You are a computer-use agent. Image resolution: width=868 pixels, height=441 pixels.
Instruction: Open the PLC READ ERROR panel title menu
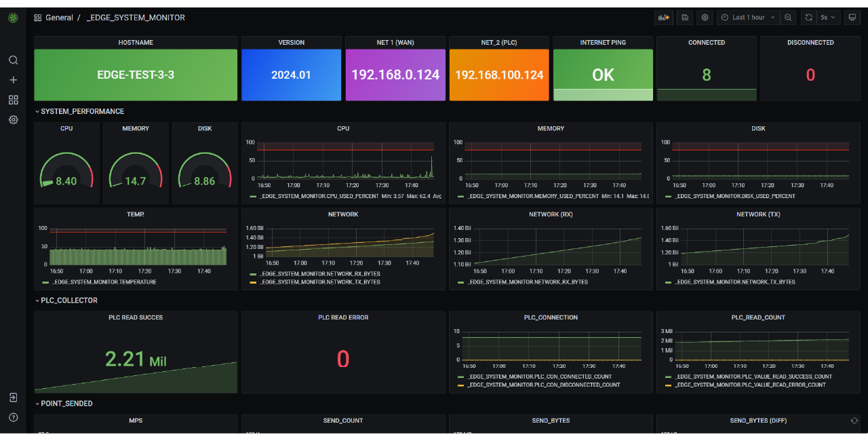[343, 318]
